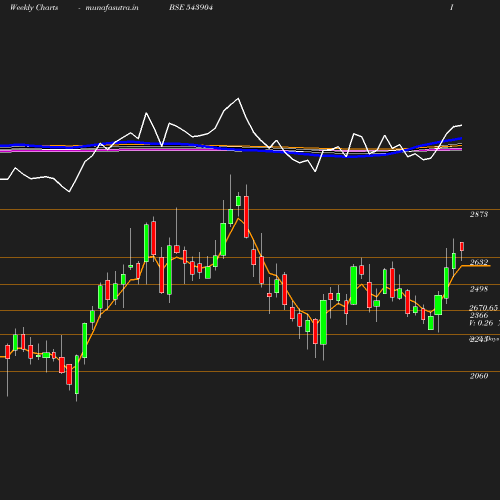500x500 pixels.
Task: Click the 'BSE 543904' symbol label
Action: click(191, 7)
